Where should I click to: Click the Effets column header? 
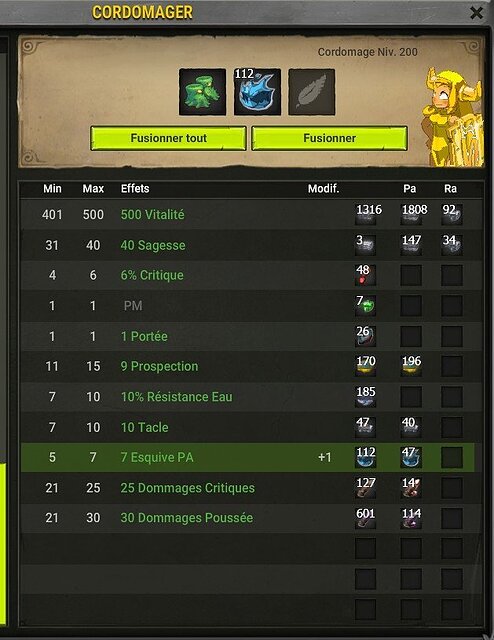135,189
